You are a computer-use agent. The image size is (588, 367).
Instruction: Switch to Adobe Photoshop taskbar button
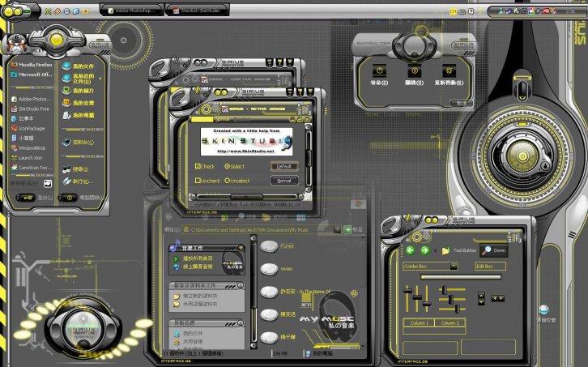pyautogui.click(x=132, y=11)
